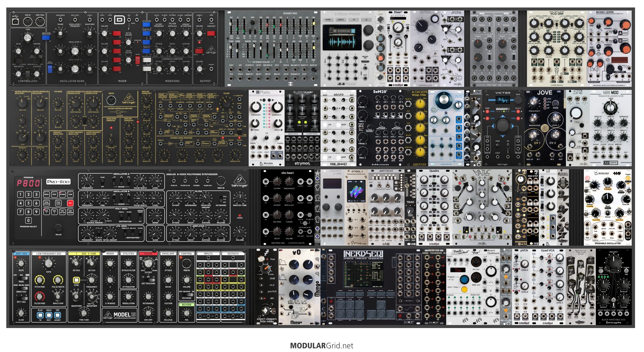The height and width of the screenshot is (352, 644).
Task: Click the Pamela's Workout red tempo display
Action: tap(458, 270)
